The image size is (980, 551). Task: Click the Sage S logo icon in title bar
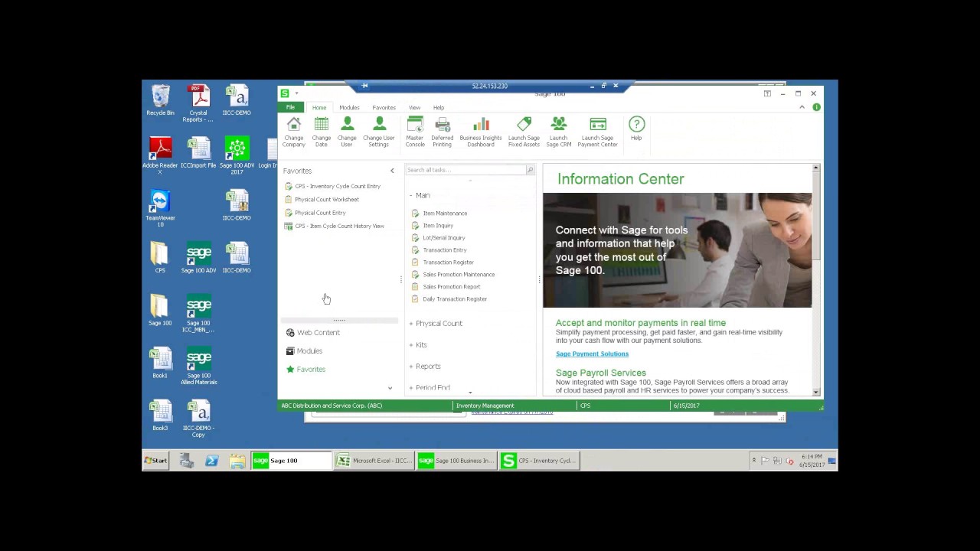coord(285,93)
